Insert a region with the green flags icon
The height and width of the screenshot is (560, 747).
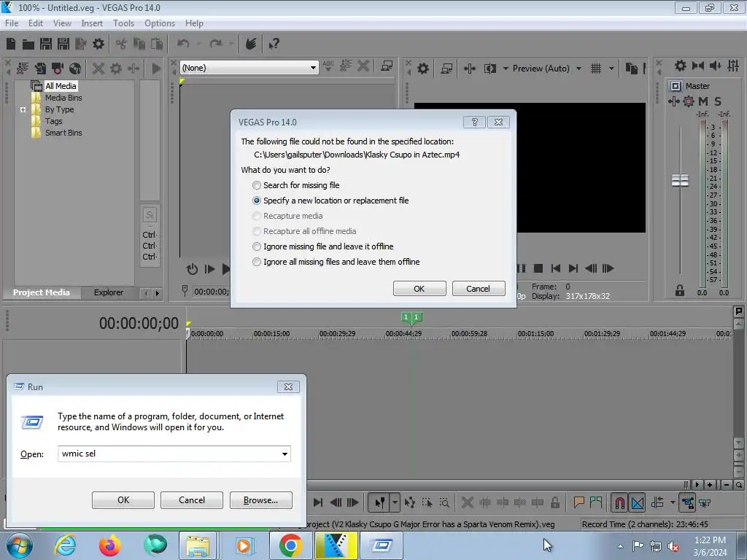595,502
